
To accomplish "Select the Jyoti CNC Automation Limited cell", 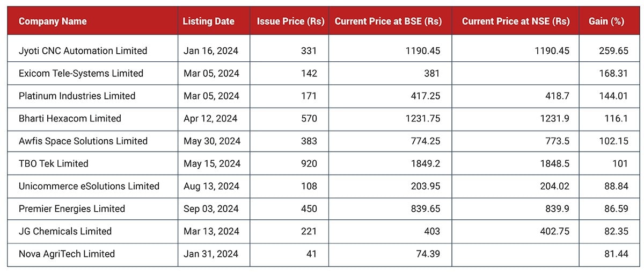I will coord(83,51).
